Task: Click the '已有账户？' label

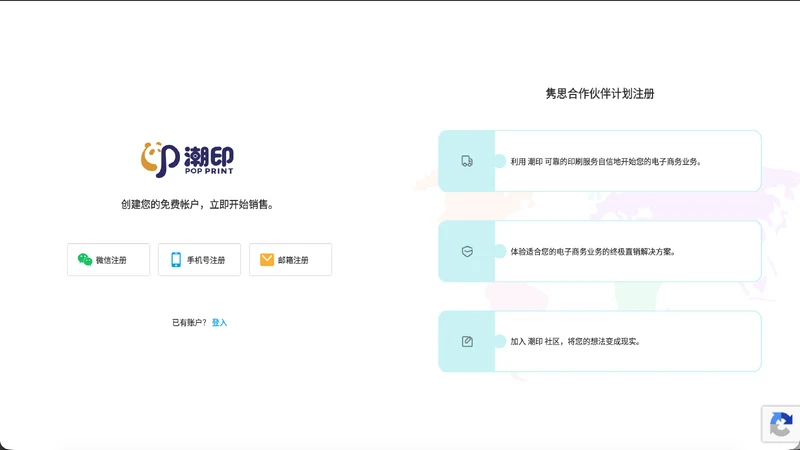Action: pyautogui.click(x=189, y=322)
